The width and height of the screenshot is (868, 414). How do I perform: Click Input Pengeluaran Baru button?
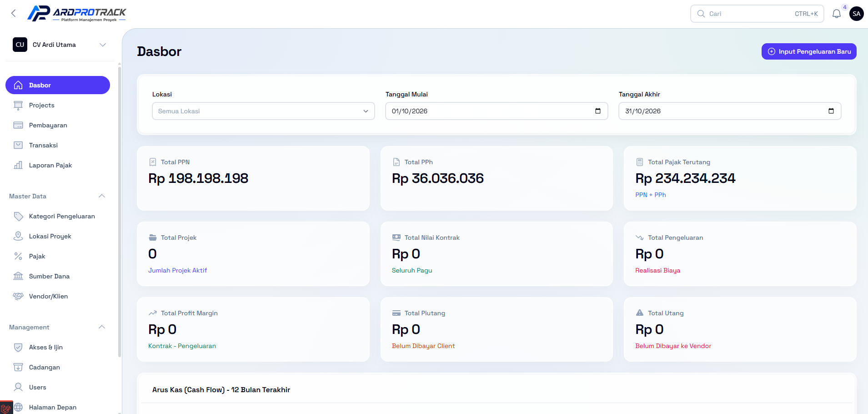coord(809,51)
